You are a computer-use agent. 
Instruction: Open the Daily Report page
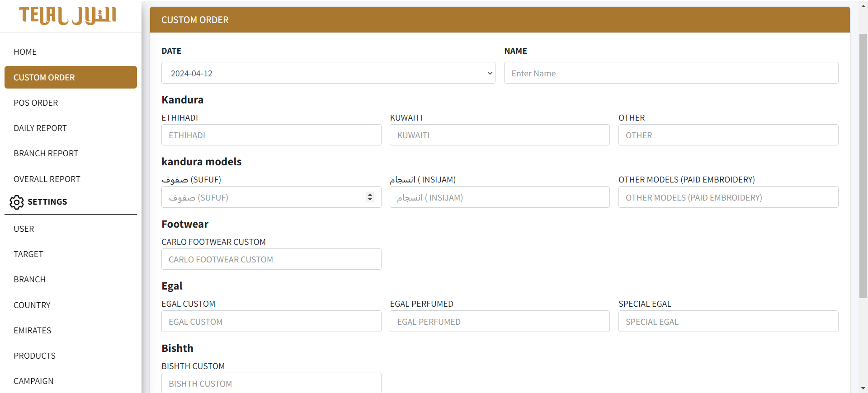pyautogui.click(x=40, y=128)
